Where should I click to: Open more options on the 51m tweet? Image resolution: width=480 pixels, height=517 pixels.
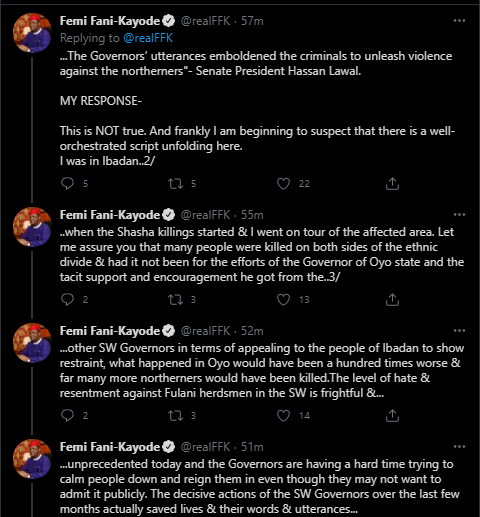(459, 447)
